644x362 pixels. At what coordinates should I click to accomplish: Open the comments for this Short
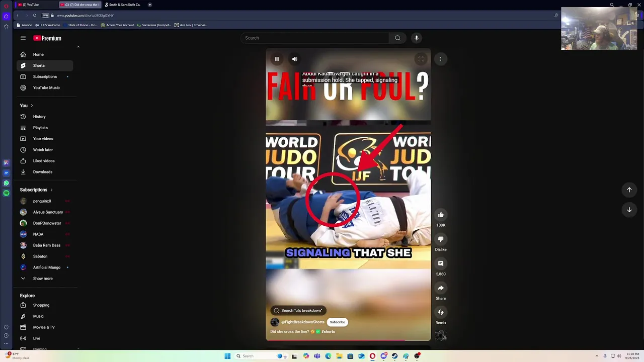(x=441, y=263)
